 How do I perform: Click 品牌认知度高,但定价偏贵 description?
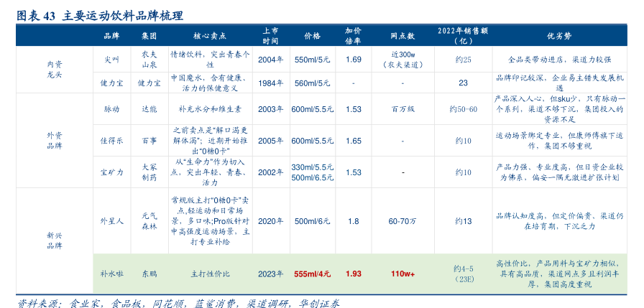tap(559, 221)
